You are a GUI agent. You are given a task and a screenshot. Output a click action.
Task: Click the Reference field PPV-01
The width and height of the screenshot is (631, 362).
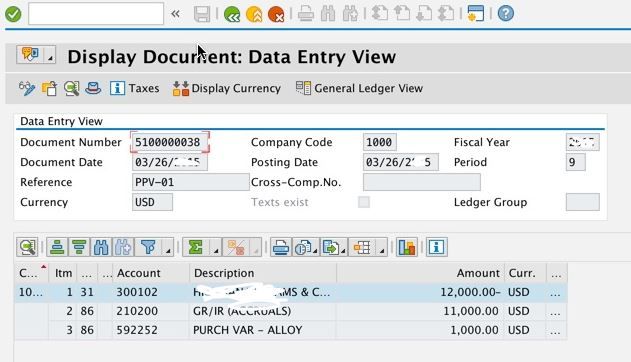pos(191,182)
